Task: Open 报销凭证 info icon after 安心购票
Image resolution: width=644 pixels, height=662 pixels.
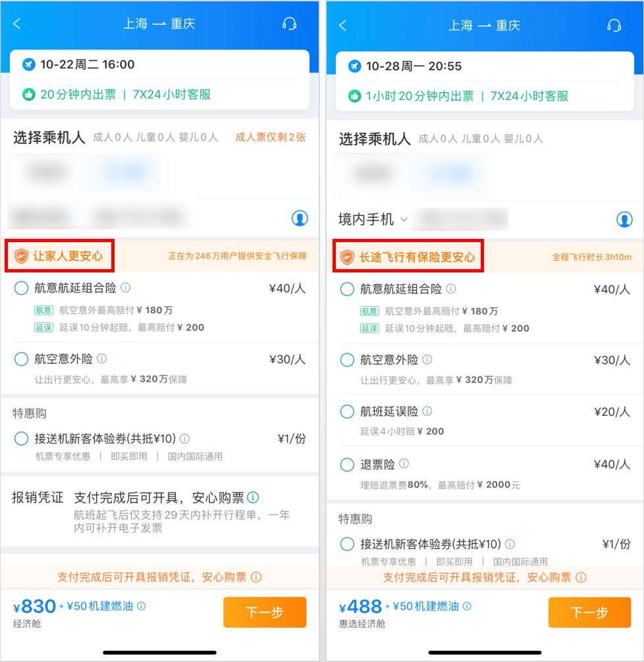Action: [x=253, y=497]
